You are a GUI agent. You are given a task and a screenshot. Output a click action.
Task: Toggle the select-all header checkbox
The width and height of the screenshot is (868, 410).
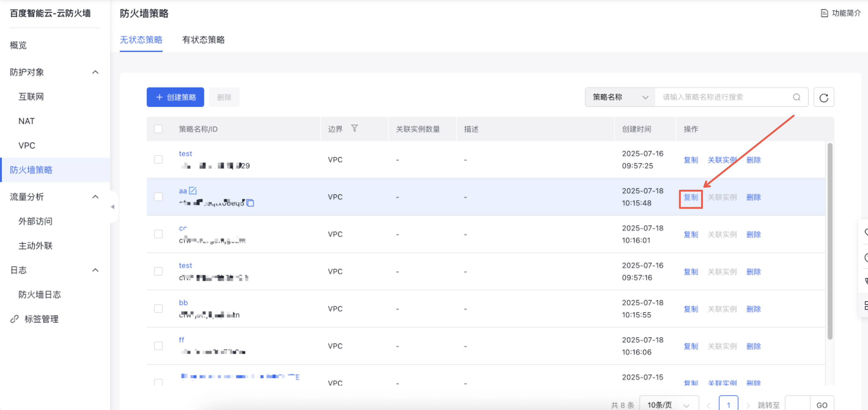click(x=158, y=129)
